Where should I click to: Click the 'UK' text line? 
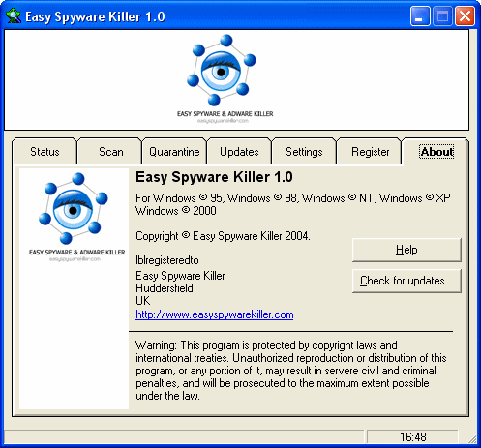point(142,301)
